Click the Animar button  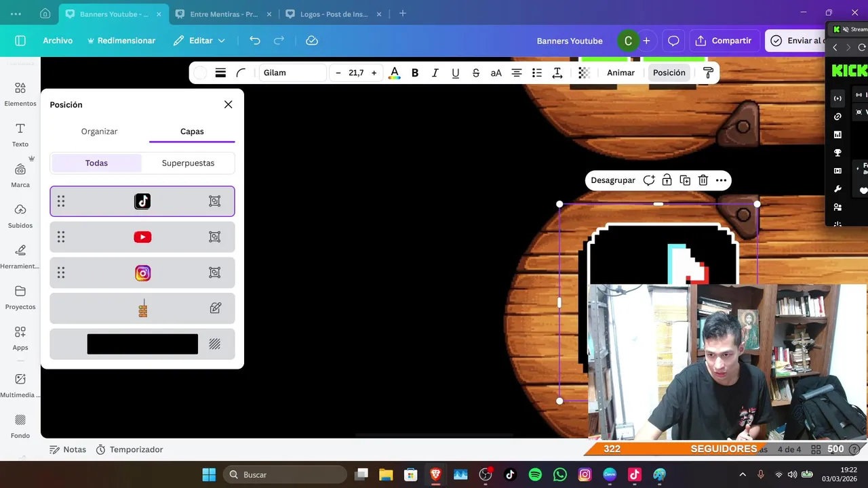pos(620,73)
